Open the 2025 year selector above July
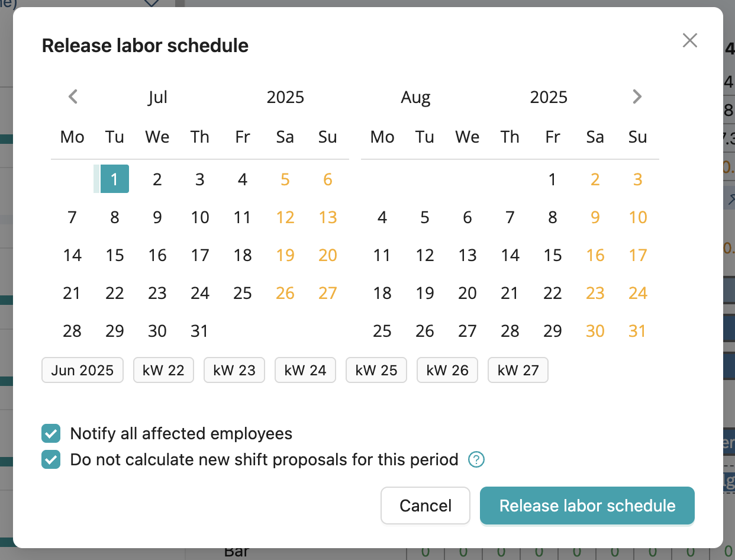Image resolution: width=735 pixels, height=560 pixels. tap(285, 97)
